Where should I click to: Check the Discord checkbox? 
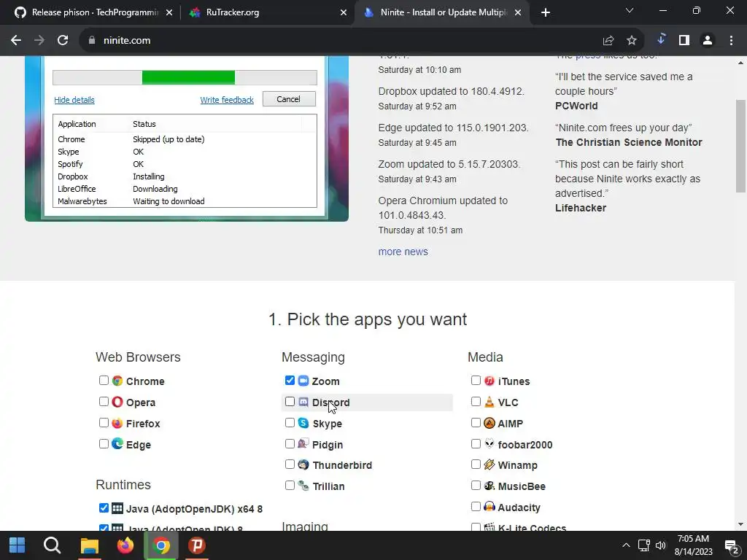[290, 402]
